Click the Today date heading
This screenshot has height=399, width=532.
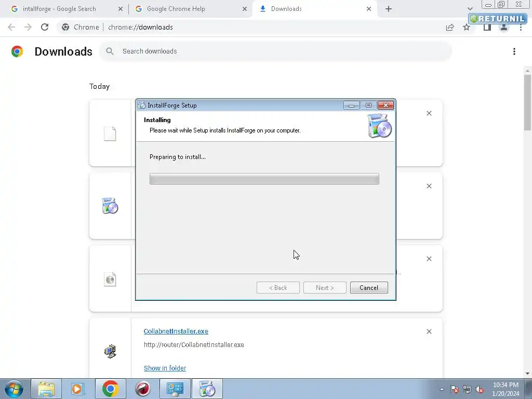tap(99, 87)
